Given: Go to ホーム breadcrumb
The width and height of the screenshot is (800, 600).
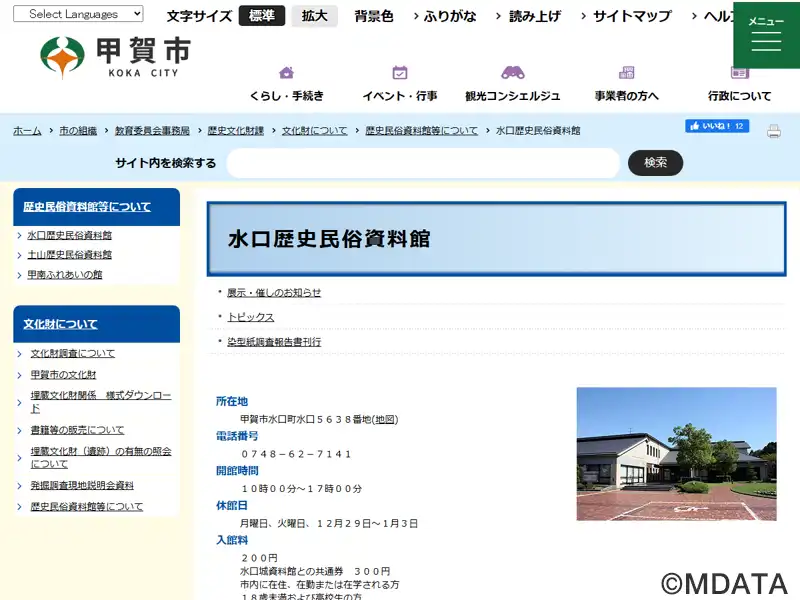Looking at the screenshot, I should (x=27, y=131).
